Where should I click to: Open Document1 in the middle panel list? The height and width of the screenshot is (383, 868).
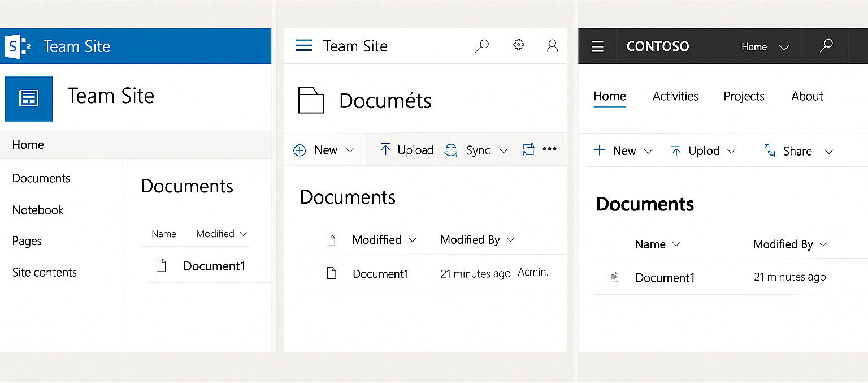click(x=380, y=274)
